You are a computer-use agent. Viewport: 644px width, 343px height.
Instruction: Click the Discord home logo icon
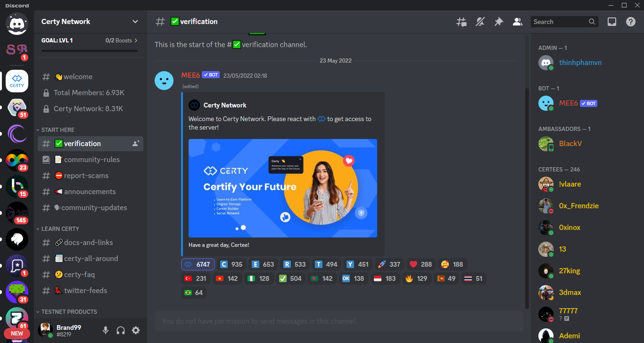point(17,24)
